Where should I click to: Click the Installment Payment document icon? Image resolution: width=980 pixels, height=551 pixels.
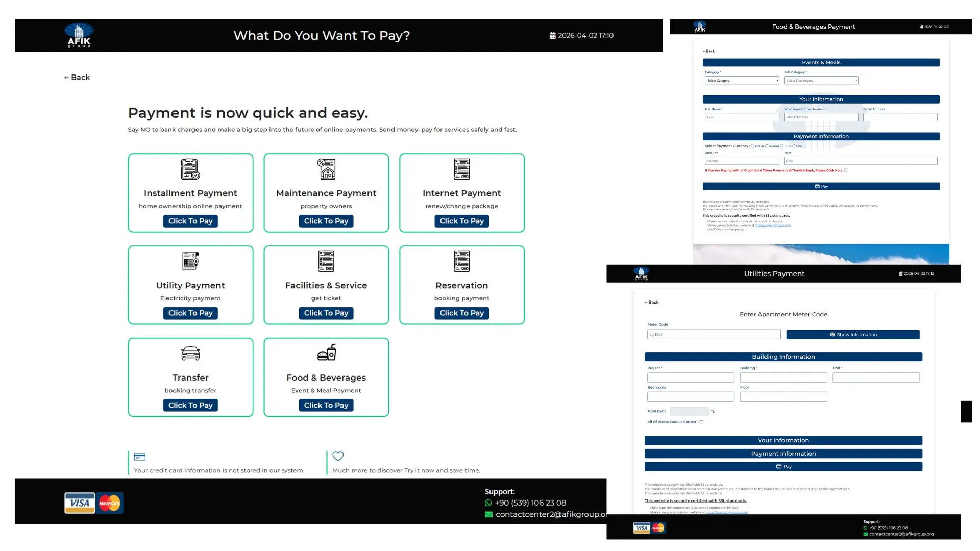coord(190,169)
